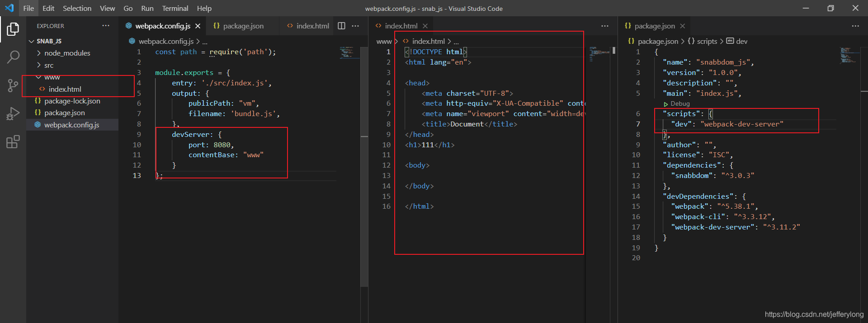Open index.html in the explorer tree
Image resolution: width=868 pixels, height=323 pixels.
[72, 89]
